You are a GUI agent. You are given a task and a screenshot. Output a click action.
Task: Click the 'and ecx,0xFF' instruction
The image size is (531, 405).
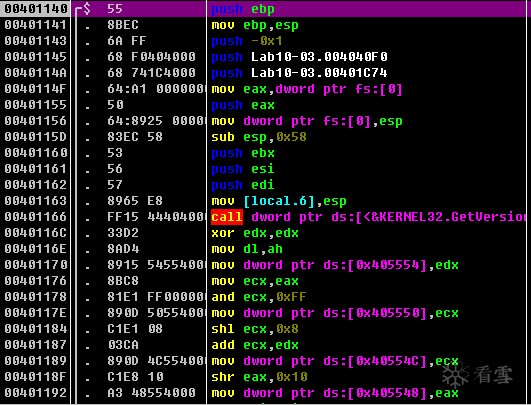[x=259, y=297]
